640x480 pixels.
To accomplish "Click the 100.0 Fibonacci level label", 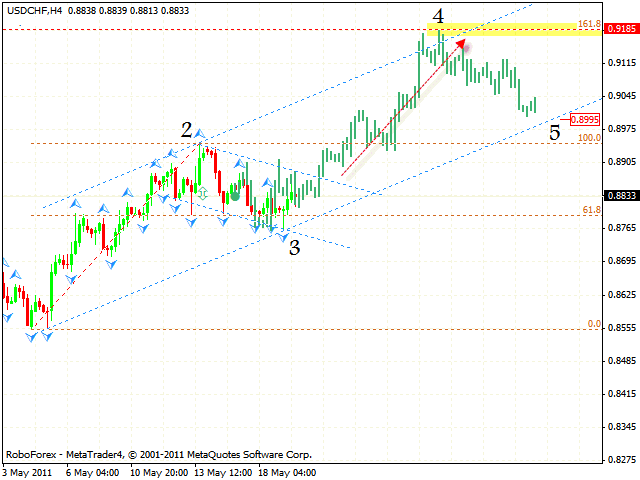I will pyautogui.click(x=591, y=137).
